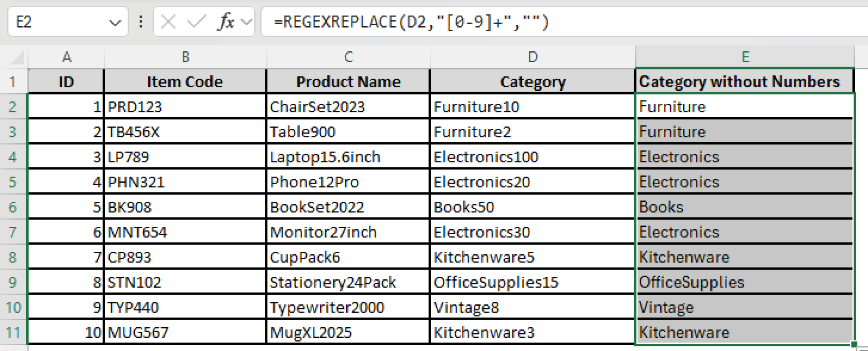Click row header 5

pyautogui.click(x=13, y=181)
